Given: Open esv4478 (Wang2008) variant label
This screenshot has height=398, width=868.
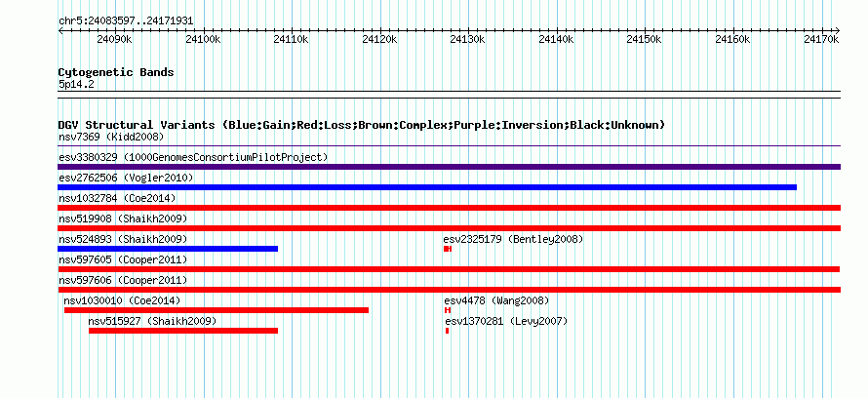Looking at the screenshot, I should (496, 300).
